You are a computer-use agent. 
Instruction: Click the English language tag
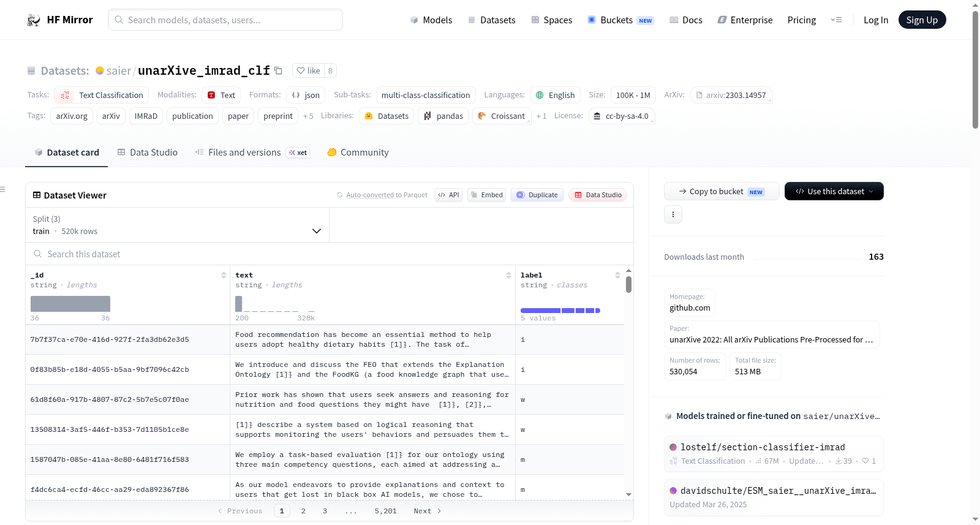click(x=555, y=95)
